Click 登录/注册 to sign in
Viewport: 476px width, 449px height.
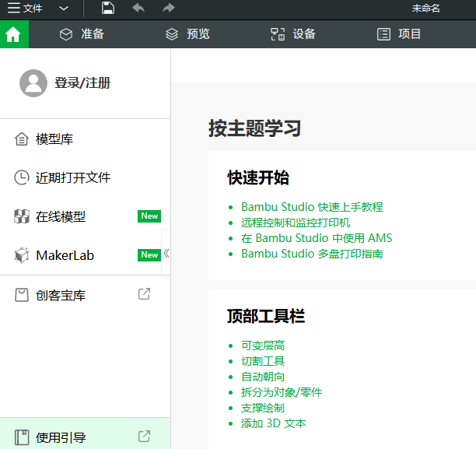click(x=82, y=82)
